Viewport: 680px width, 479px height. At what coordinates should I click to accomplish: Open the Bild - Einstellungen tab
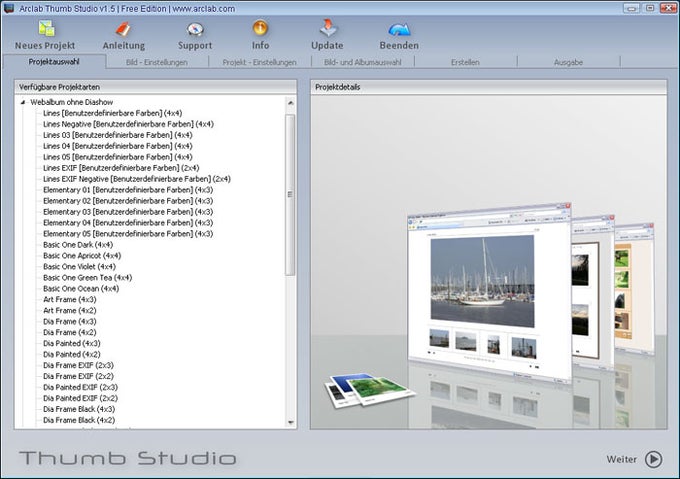(157, 62)
